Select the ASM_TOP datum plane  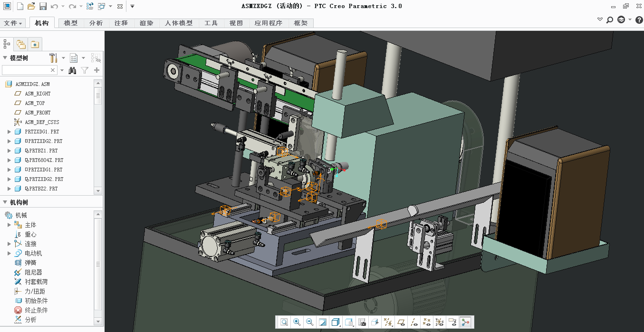(35, 103)
